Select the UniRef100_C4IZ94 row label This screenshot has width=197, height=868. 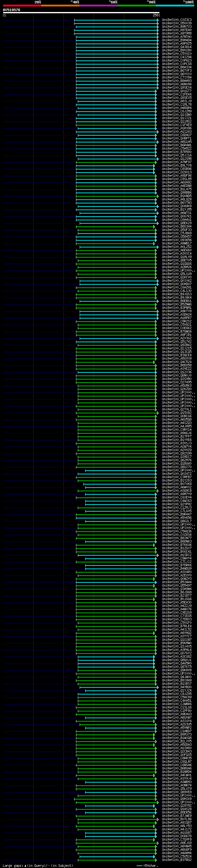tap(176, 57)
